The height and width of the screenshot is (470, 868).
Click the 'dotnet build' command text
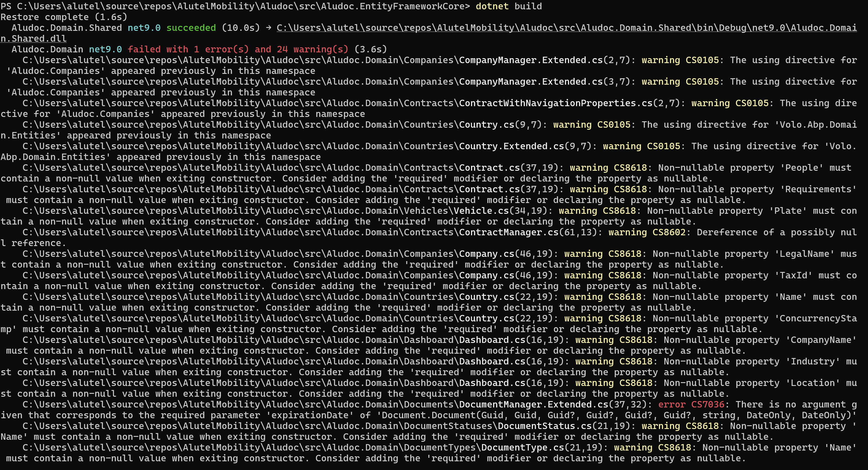pos(509,6)
